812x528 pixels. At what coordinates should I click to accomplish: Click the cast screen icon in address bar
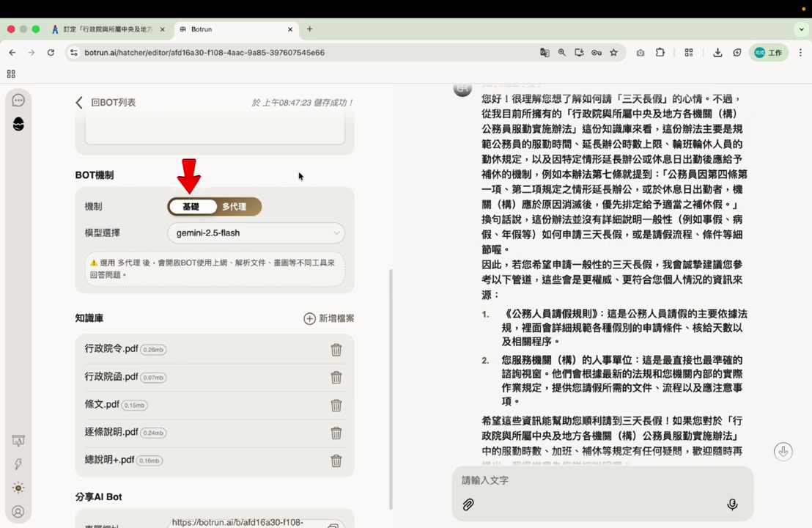click(x=580, y=52)
